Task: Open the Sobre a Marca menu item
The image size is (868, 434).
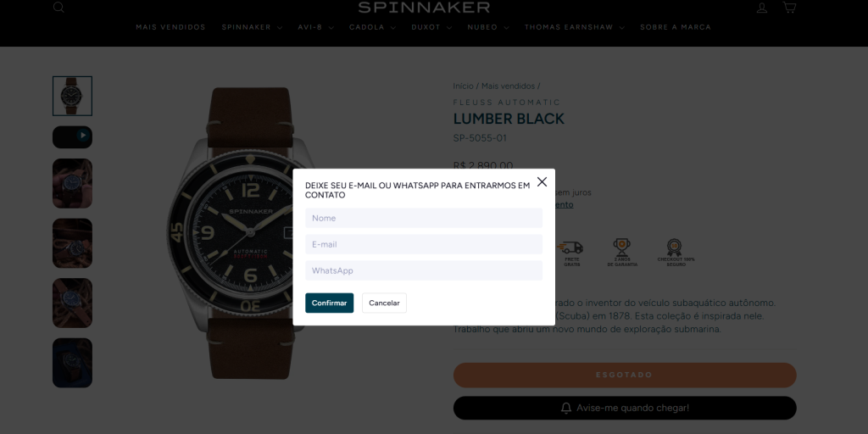Action: click(676, 27)
